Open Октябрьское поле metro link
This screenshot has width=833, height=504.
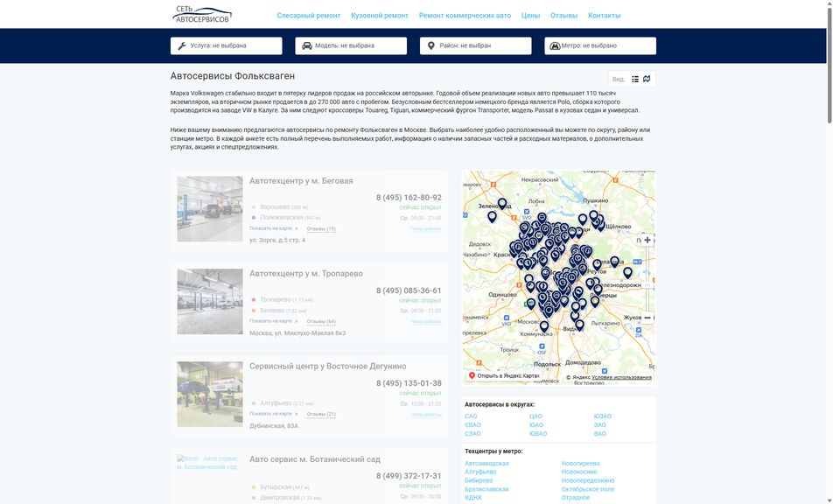click(588, 489)
